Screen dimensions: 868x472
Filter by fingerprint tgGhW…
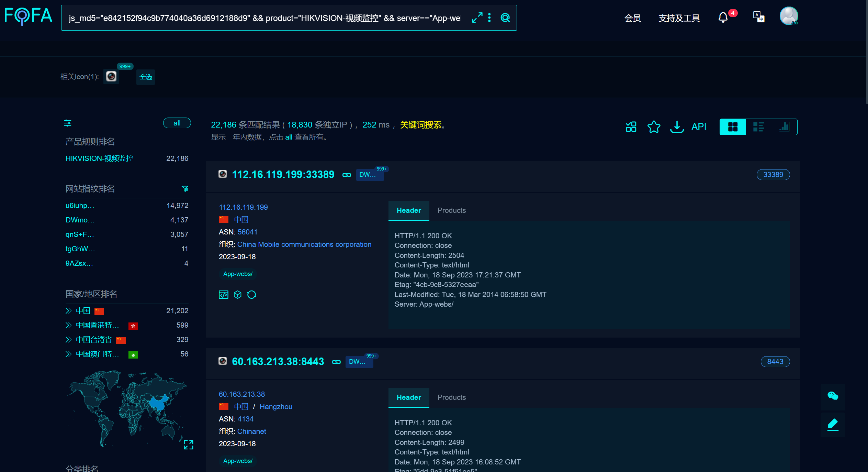click(x=80, y=249)
